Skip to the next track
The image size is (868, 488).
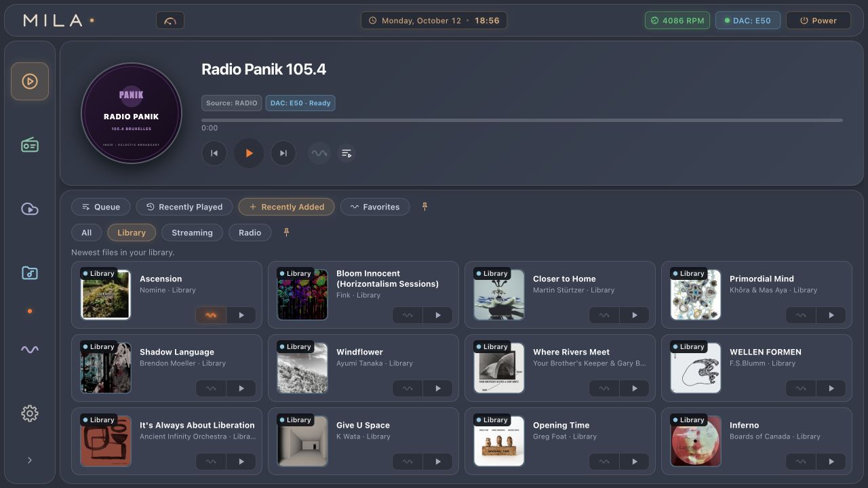(x=283, y=153)
